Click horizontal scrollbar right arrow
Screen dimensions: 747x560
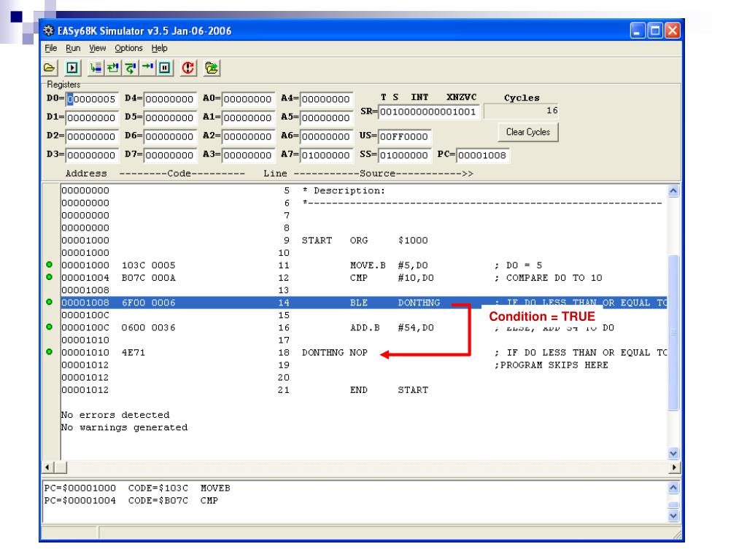673,467
